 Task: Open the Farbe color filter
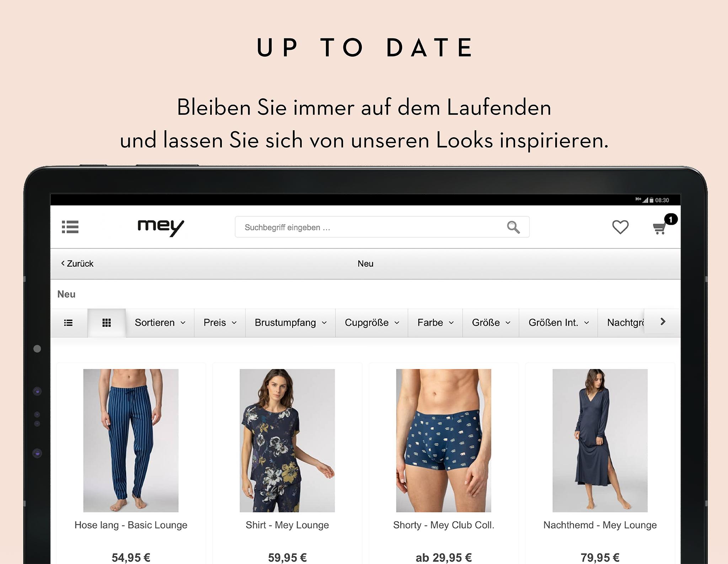tap(435, 323)
